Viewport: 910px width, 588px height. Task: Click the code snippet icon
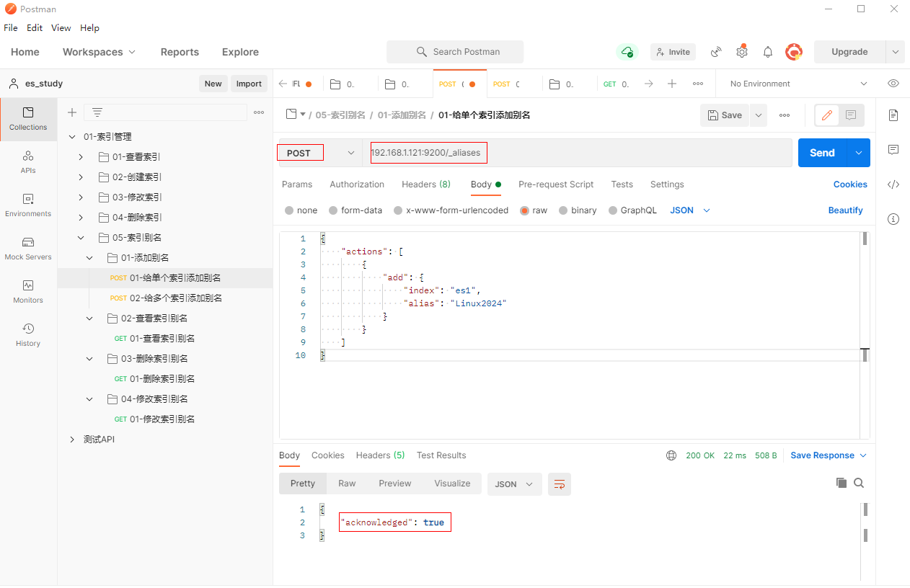893,184
